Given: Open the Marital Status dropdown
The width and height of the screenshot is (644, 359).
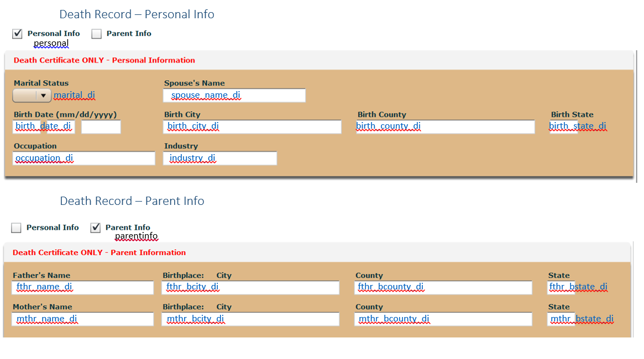Looking at the screenshot, I should point(32,96).
